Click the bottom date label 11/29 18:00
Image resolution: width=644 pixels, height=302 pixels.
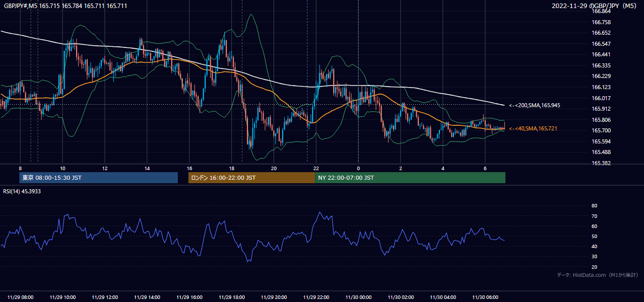pyautogui.click(x=232, y=297)
